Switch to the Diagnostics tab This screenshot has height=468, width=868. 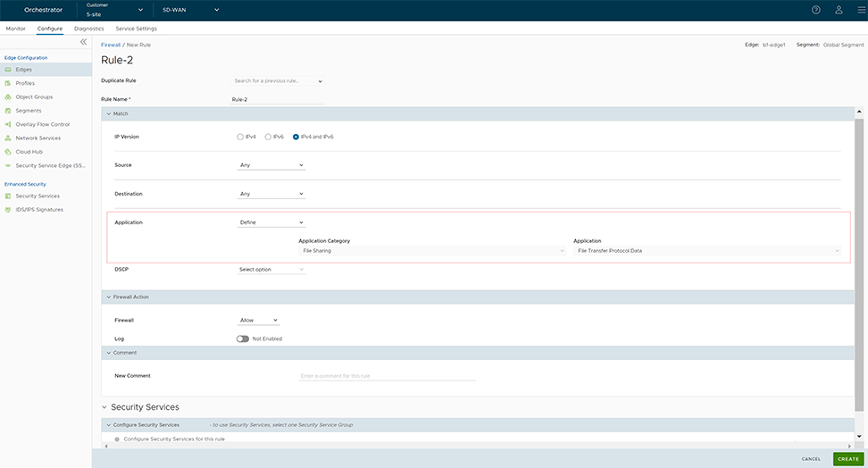tap(89, 29)
